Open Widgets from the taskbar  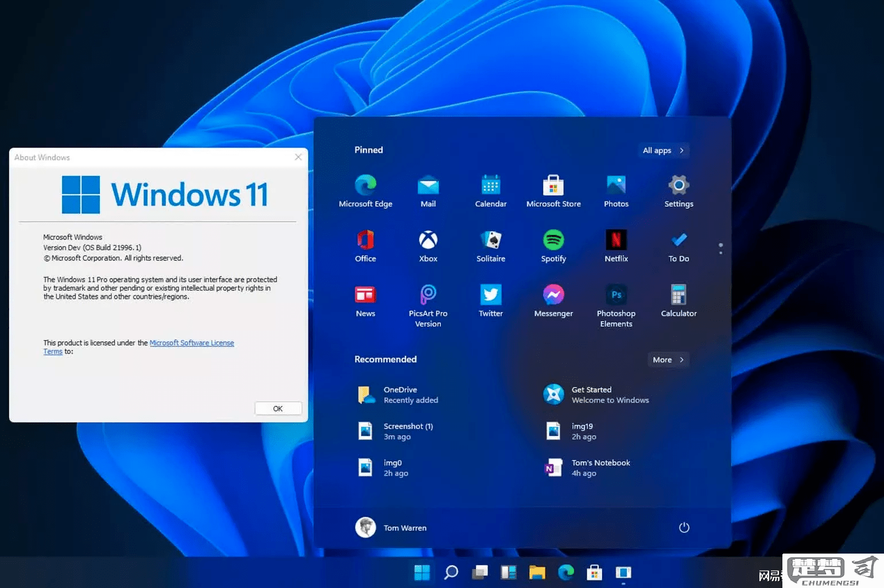(509, 573)
